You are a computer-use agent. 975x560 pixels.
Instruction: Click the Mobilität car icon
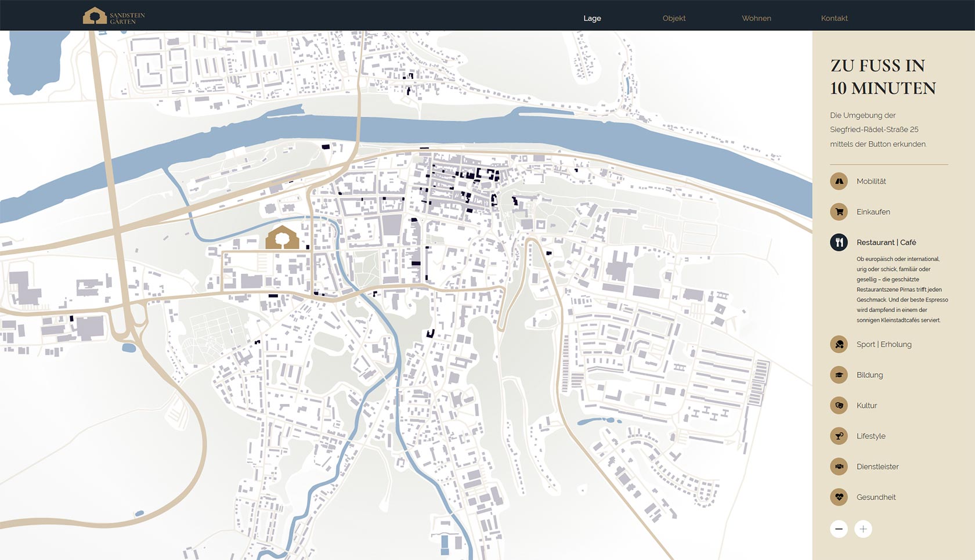tap(839, 182)
